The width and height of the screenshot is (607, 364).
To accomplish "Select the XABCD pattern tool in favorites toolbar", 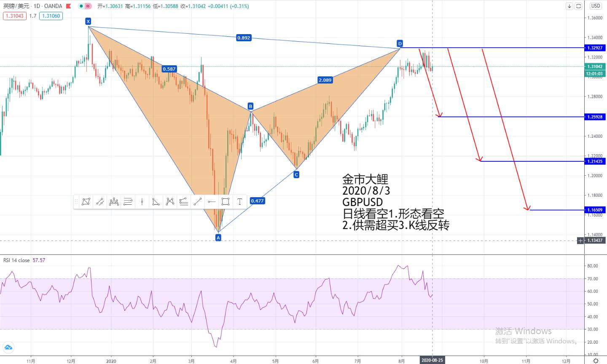I will click(x=86, y=202).
